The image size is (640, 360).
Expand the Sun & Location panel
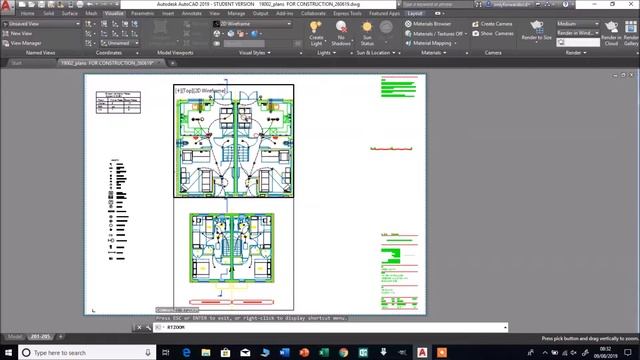[x=376, y=53]
